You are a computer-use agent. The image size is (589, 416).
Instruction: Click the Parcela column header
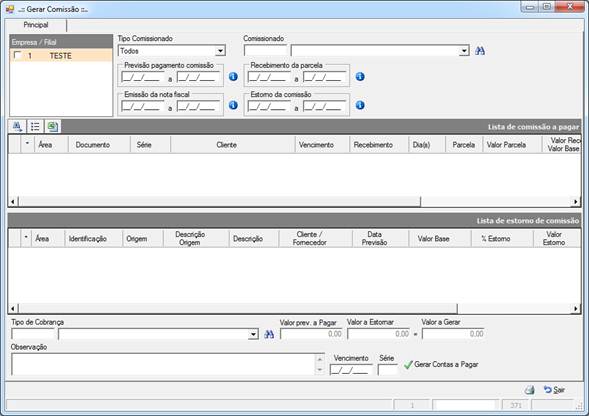coord(464,145)
